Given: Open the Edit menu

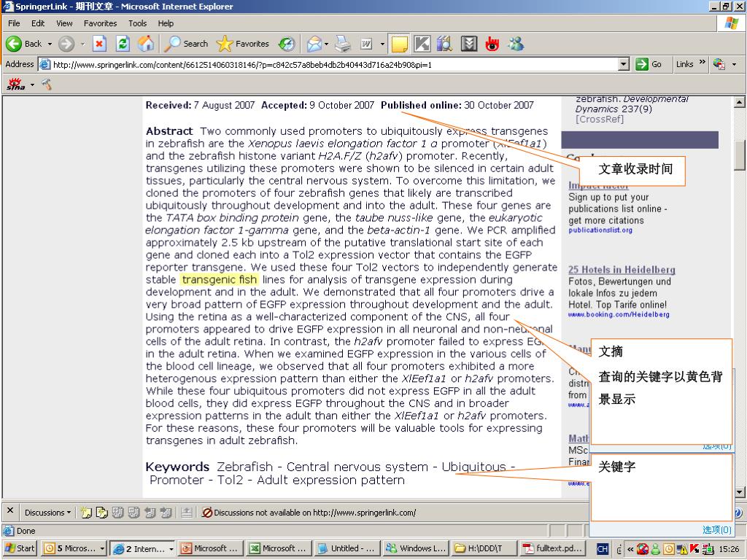Looking at the screenshot, I should click(x=38, y=23).
